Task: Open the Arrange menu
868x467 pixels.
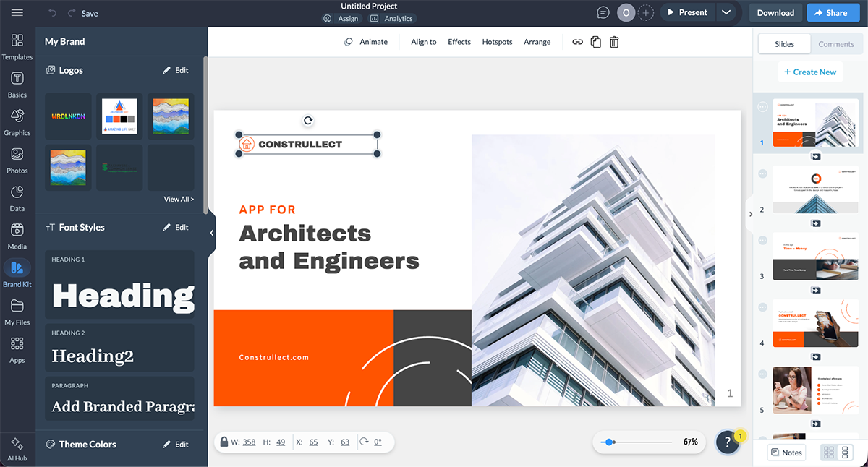Action: [x=537, y=42]
